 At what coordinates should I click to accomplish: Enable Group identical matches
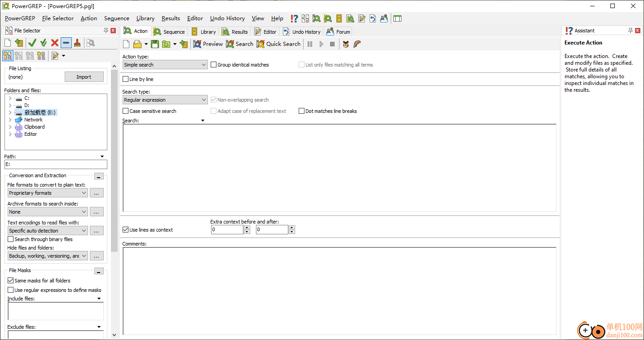(240, 65)
